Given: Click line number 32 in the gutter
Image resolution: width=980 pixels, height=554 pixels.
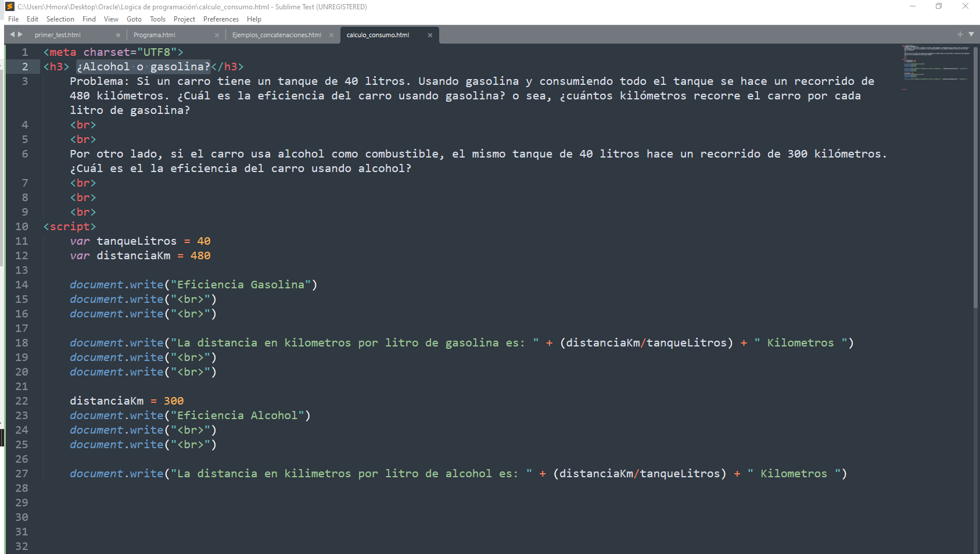Looking at the screenshot, I should pos(21,546).
